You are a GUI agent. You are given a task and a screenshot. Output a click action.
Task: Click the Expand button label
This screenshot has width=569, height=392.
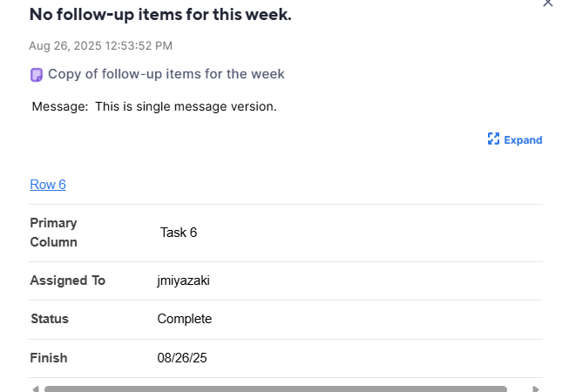click(x=523, y=140)
